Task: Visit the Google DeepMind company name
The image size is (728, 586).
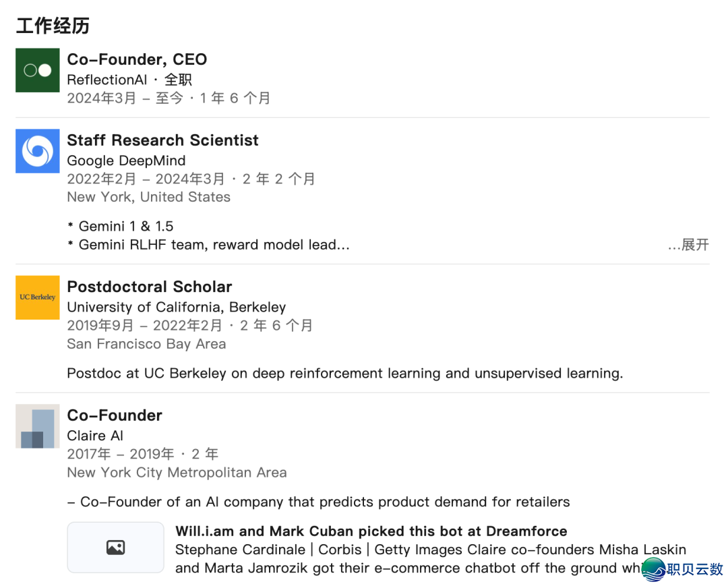Action: (x=126, y=160)
